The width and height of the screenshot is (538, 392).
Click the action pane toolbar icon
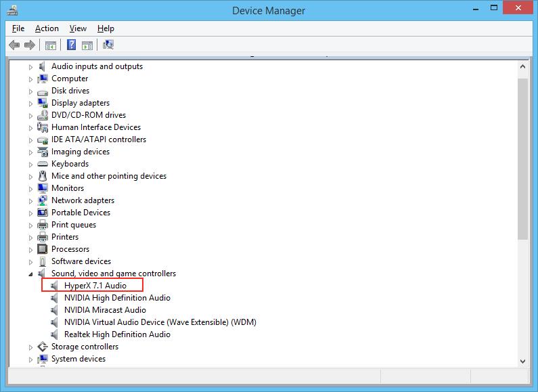(x=87, y=45)
